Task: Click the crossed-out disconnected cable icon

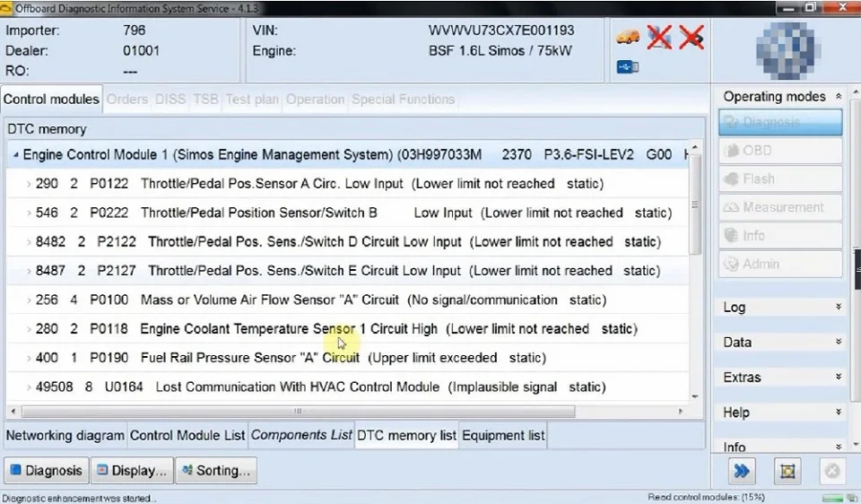Action: 691,38
